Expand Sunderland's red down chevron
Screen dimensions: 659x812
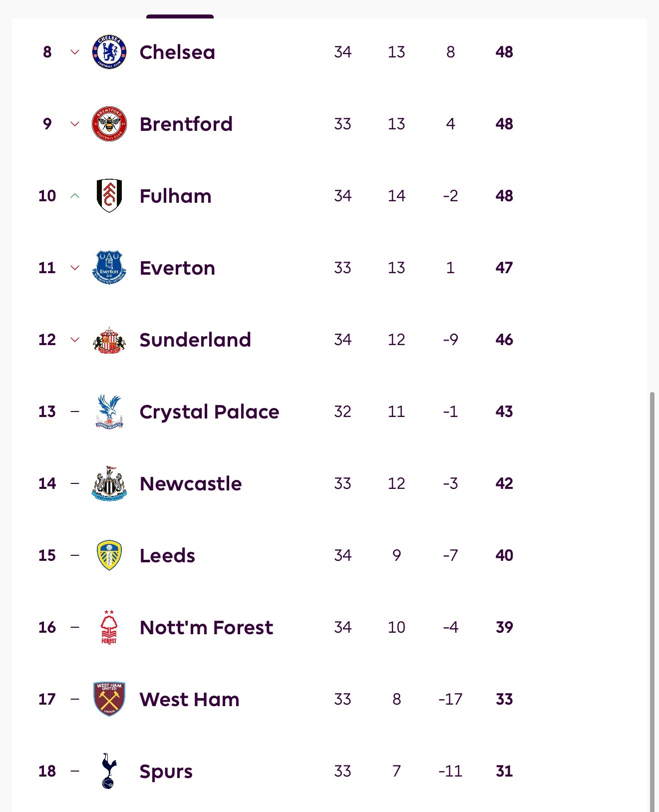75,340
